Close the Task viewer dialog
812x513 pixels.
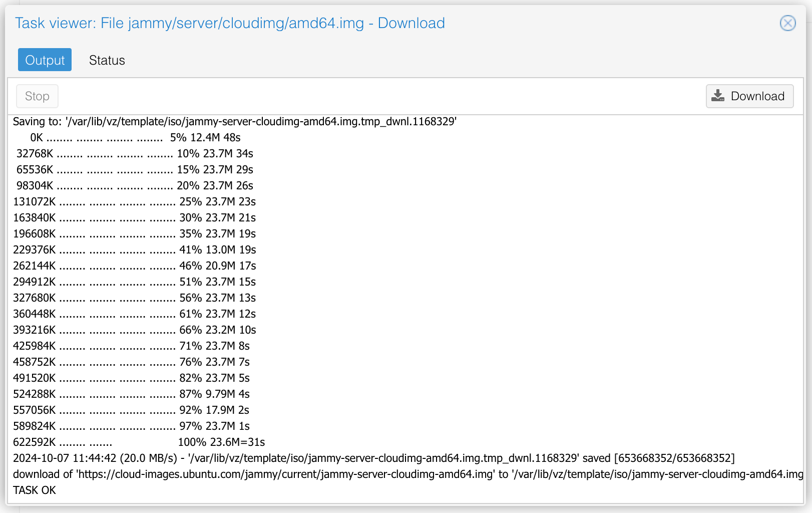787,23
